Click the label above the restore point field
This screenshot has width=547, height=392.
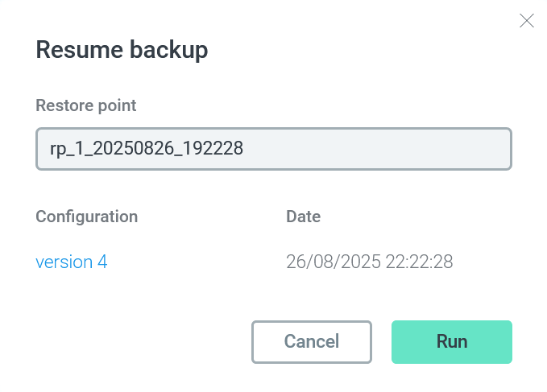86,105
